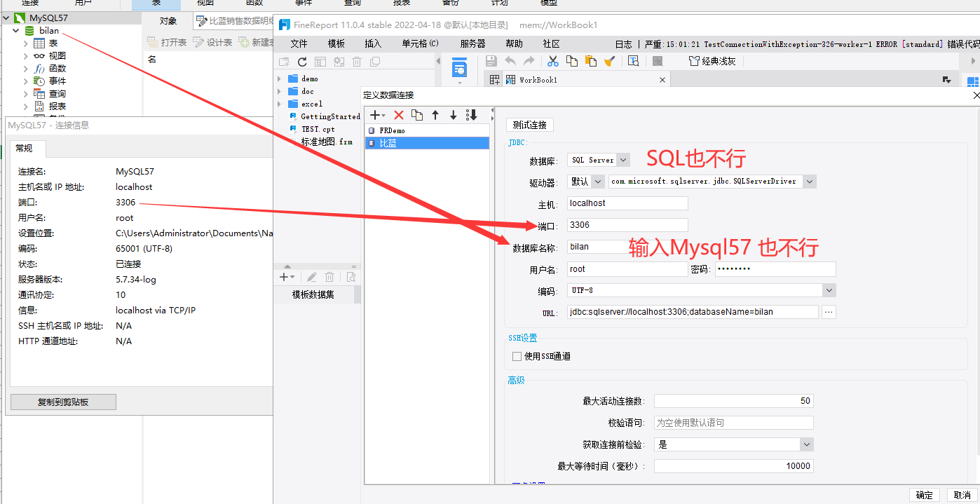Select the 比蓝 connection in list
980x504 pixels.
pos(428,143)
